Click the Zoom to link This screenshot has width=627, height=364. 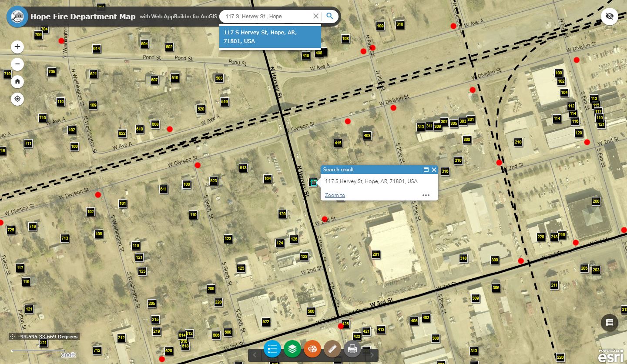(334, 195)
